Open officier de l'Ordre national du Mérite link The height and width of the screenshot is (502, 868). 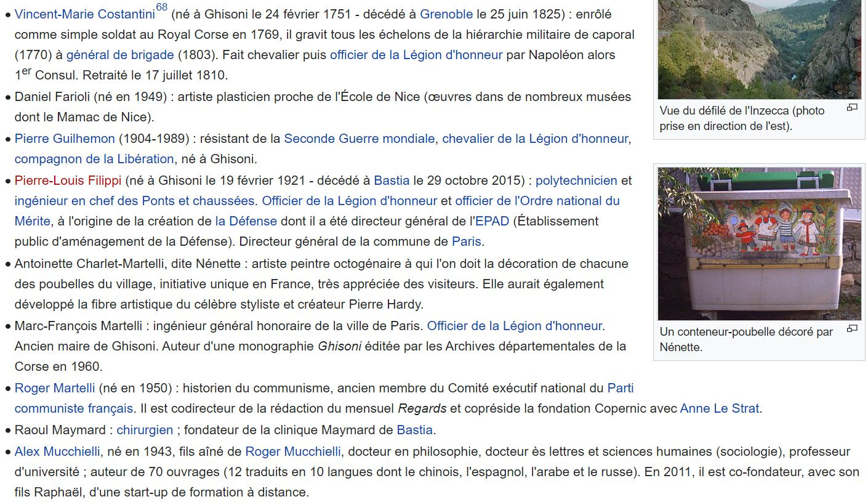pyautogui.click(x=537, y=201)
